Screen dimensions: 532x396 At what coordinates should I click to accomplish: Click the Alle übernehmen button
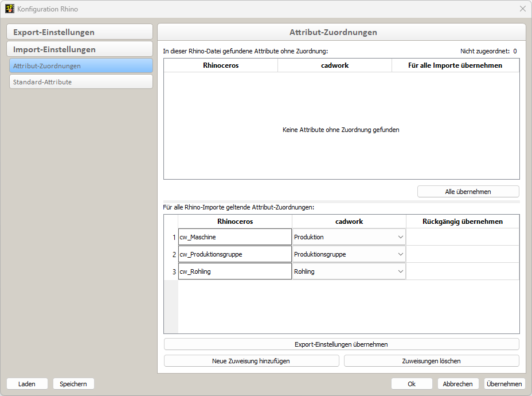[x=468, y=191]
